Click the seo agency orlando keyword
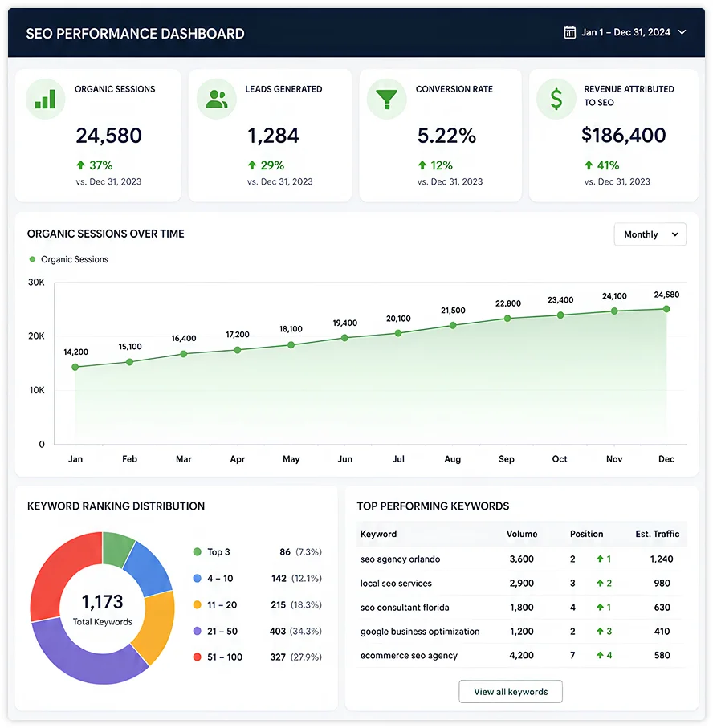Screen dimensions: 713x728 point(400,559)
